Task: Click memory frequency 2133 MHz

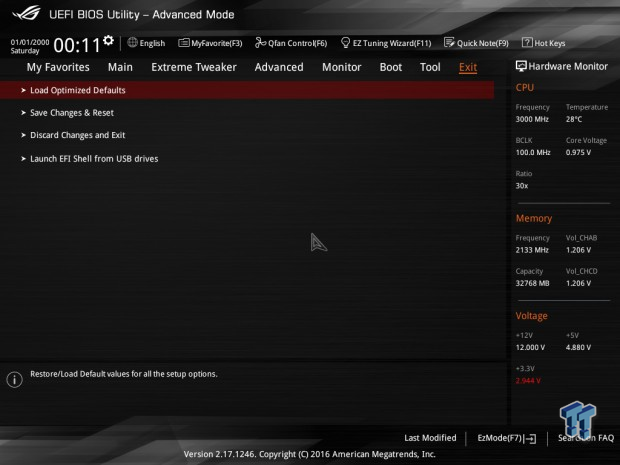Action: pyautogui.click(x=532, y=250)
